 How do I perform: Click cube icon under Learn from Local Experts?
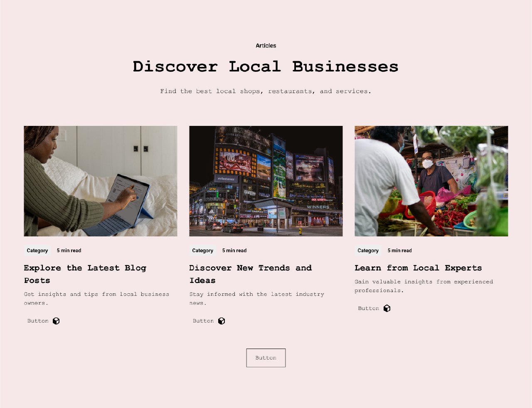(x=387, y=308)
